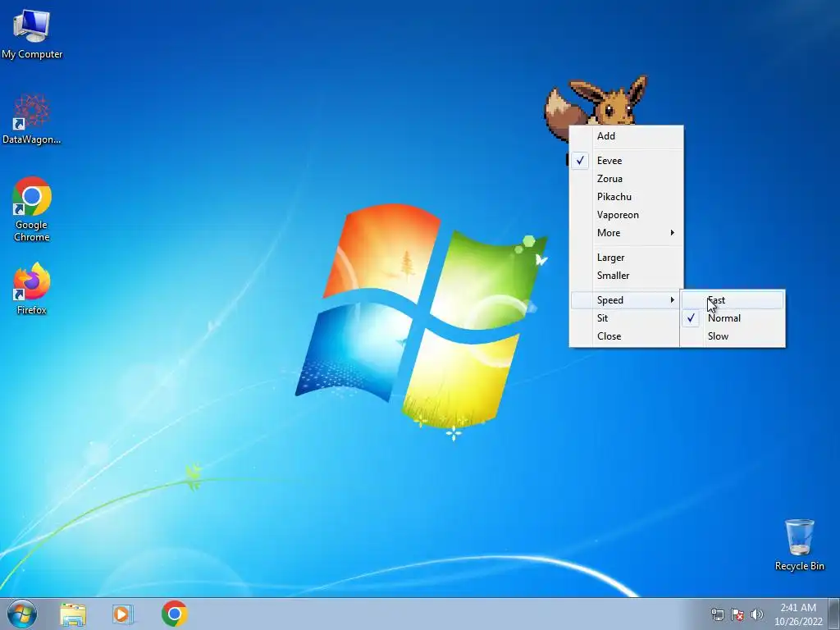The image size is (840, 630).
Task: Select the DataWagon desktop shortcut
Action: pos(32,119)
